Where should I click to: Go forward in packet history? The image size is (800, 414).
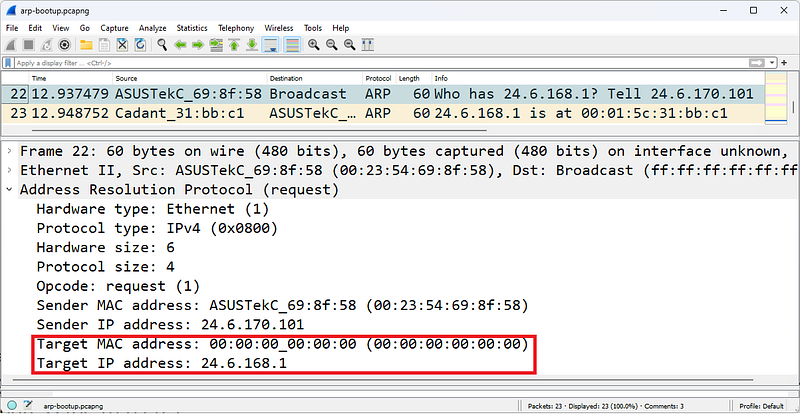(x=198, y=45)
